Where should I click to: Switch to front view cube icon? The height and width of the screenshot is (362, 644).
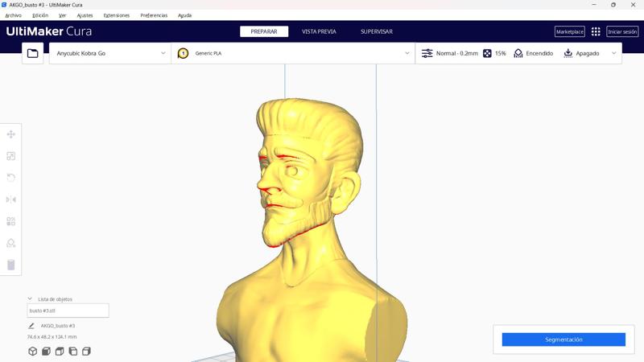pyautogui.click(x=46, y=352)
